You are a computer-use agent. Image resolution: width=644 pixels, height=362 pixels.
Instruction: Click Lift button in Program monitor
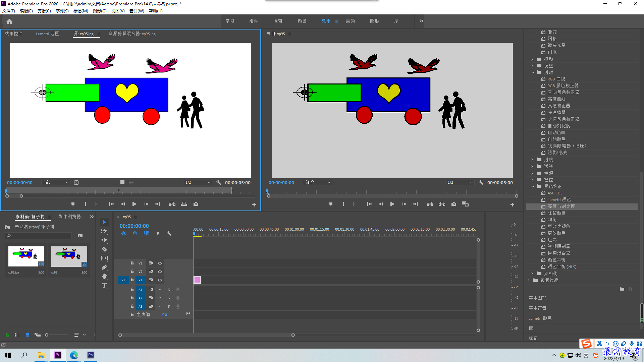pos(430,204)
